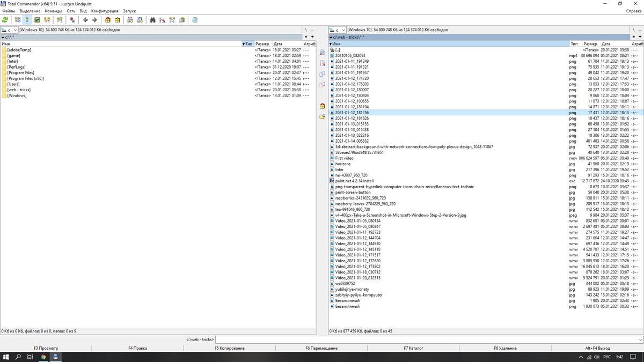Click the move icon in middle bar
Image resolution: width=644 pixels, height=362 pixels.
322,84
